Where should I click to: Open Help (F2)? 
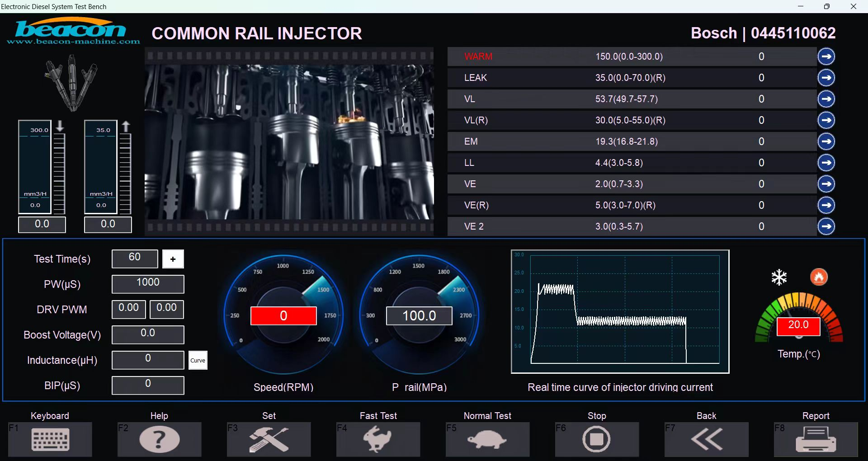(x=159, y=439)
